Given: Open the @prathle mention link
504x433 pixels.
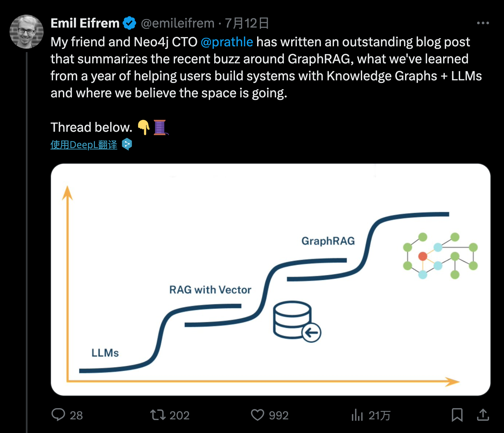Looking at the screenshot, I should coord(227,42).
